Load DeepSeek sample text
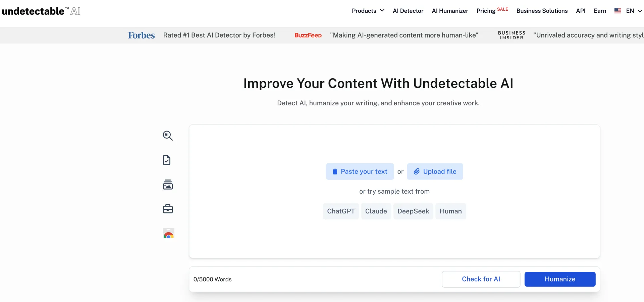 [x=413, y=211]
